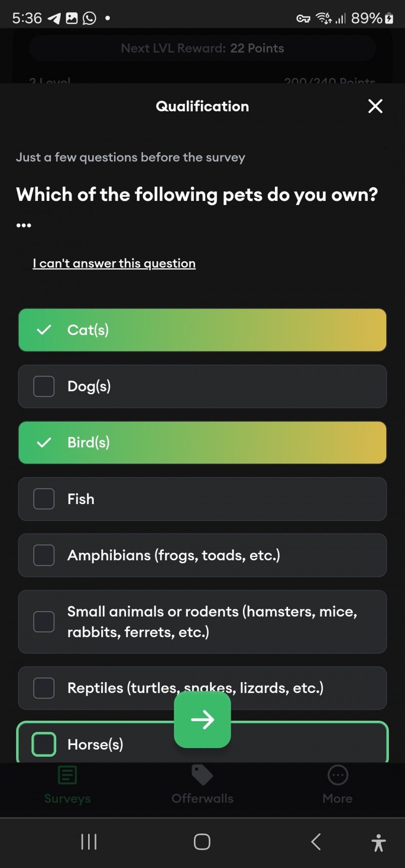This screenshot has width=405, height=868.
Task: Select the Fish checkbox
Action: (x=44, y=499)
